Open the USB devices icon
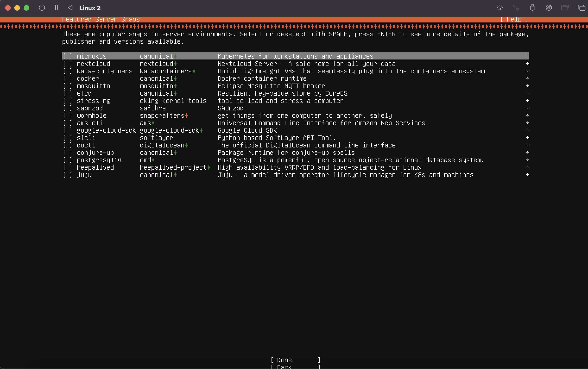This screenshot has width=588, height=369. (532, 8)
